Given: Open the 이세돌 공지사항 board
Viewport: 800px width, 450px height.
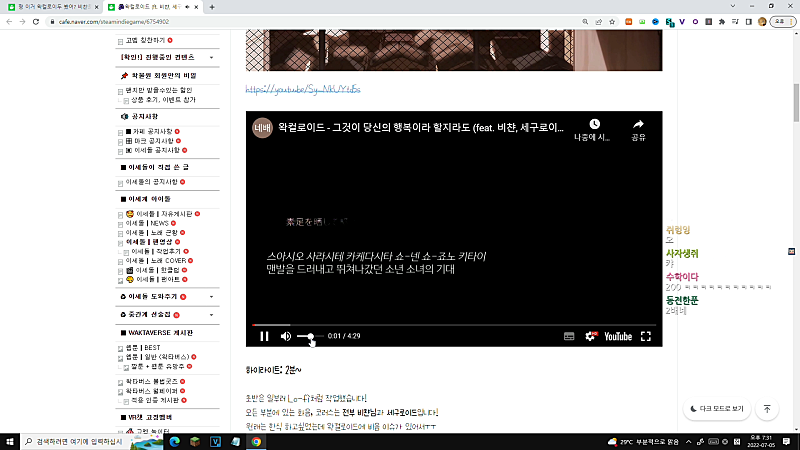Looking at the screenshot, I should click(157, 150).
